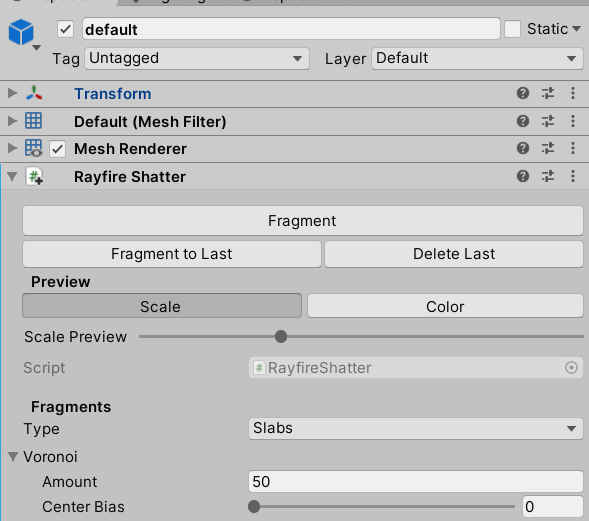
Task: Open Mesh Renderer presets icon
Action: [548, 148]
